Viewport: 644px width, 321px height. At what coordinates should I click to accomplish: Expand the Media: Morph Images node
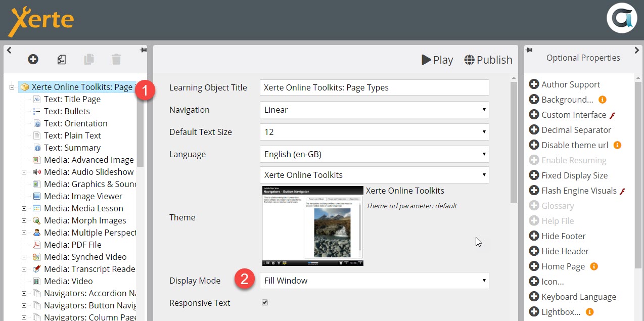click(24, 220)
